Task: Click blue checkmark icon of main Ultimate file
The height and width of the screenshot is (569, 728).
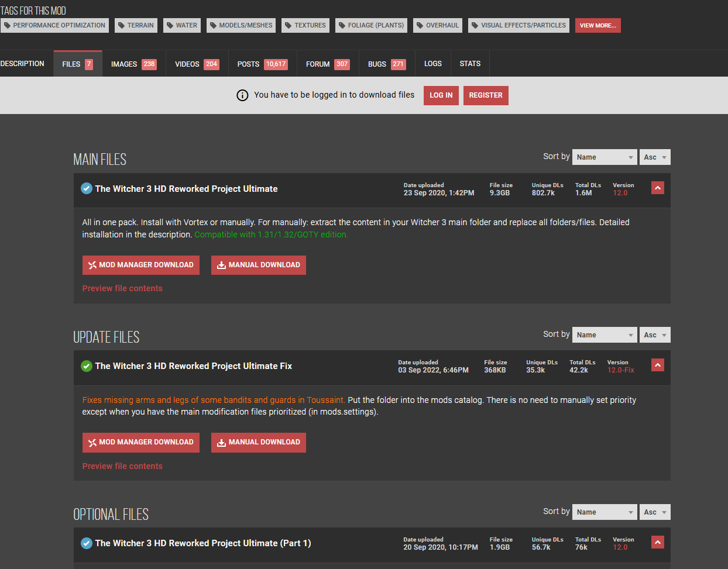Action: coord(87,188)
